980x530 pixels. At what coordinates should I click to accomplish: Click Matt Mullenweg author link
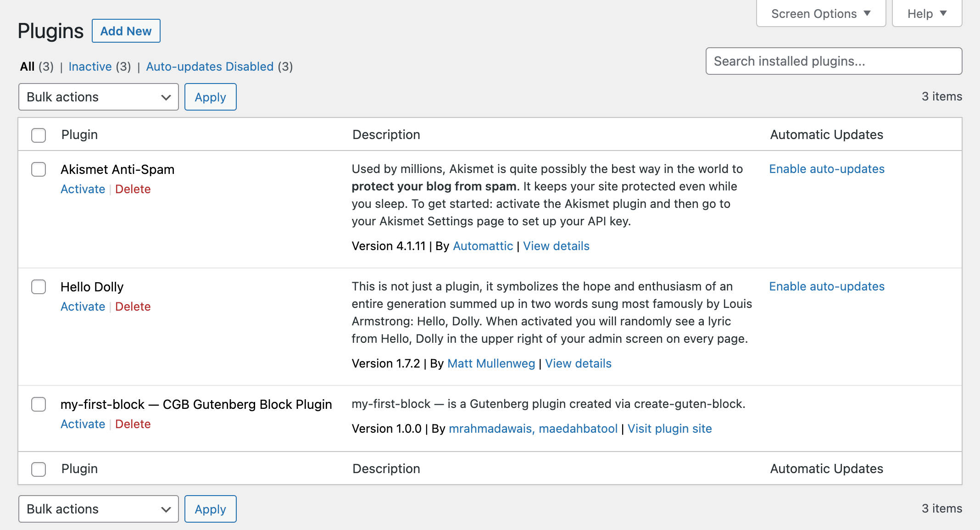[491, 363]
